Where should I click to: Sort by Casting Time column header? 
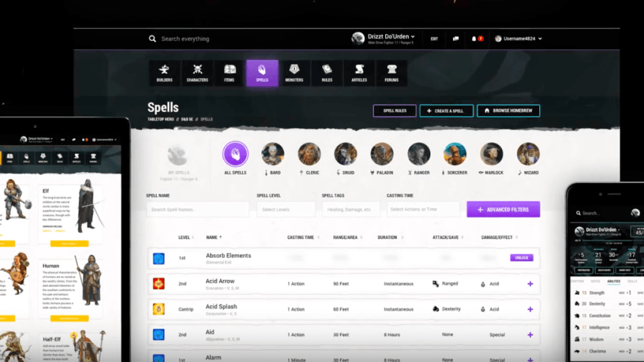click(x=304, y=237)
